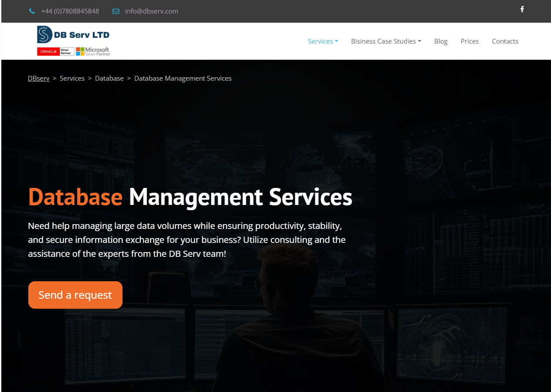Image resolution: width=551 pixels, height=392 pixels.
Task: Click the hero paragraph about managing data volumes
Action: point(187,240)
